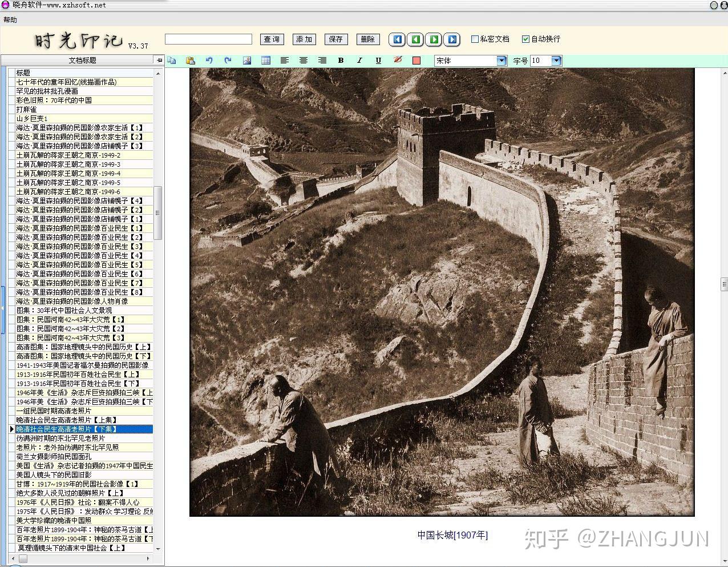
Task: Click the 保存 save button
Action: click(x=336, y=39)
